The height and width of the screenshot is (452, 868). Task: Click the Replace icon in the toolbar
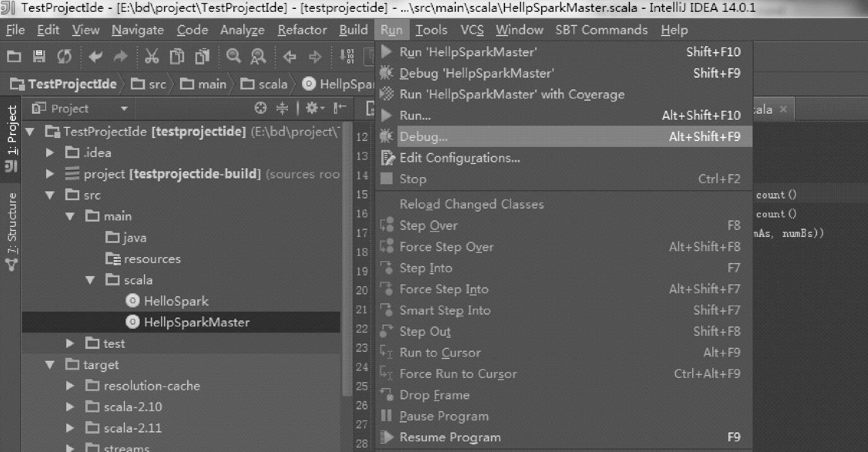coord(258,57)
